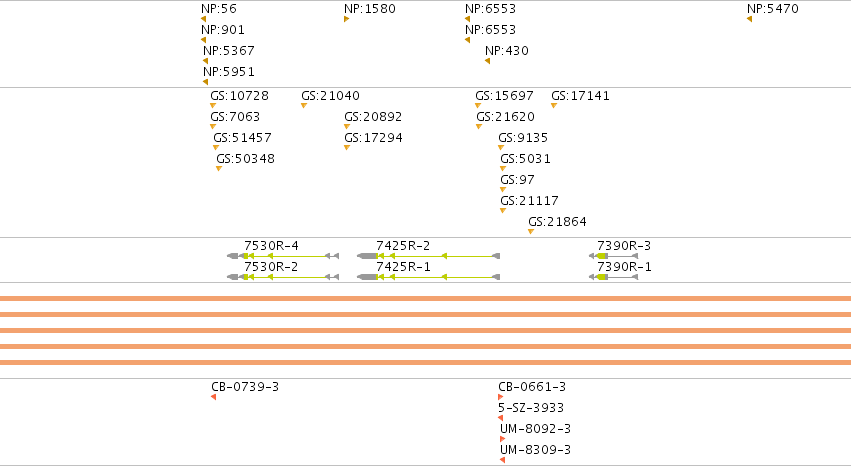Select the triangle marker below GS:21864
This screenshot has height=466, width=851.
click(531, 232)
